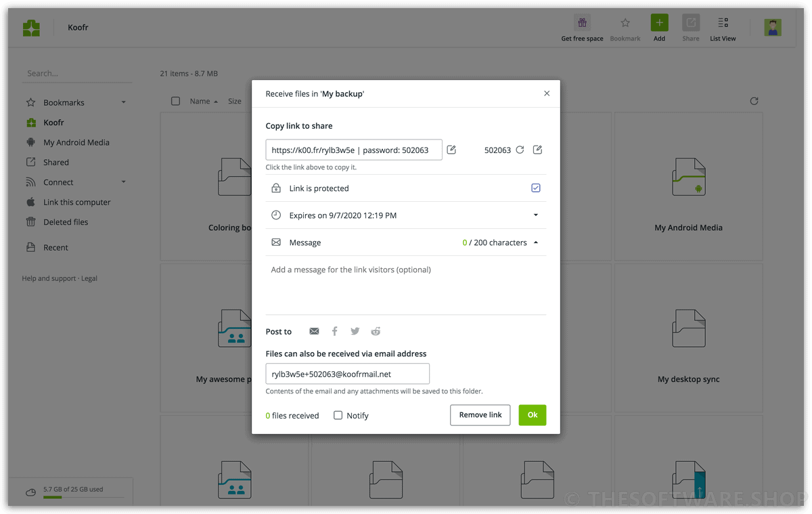812x514 pixels.
Task: Click the Search field
Action: coord(77,73)
